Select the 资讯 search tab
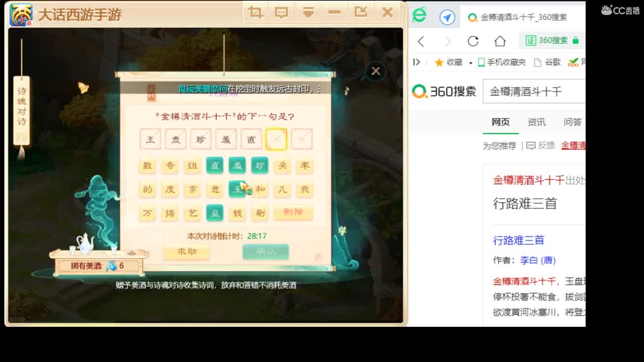 536,122
